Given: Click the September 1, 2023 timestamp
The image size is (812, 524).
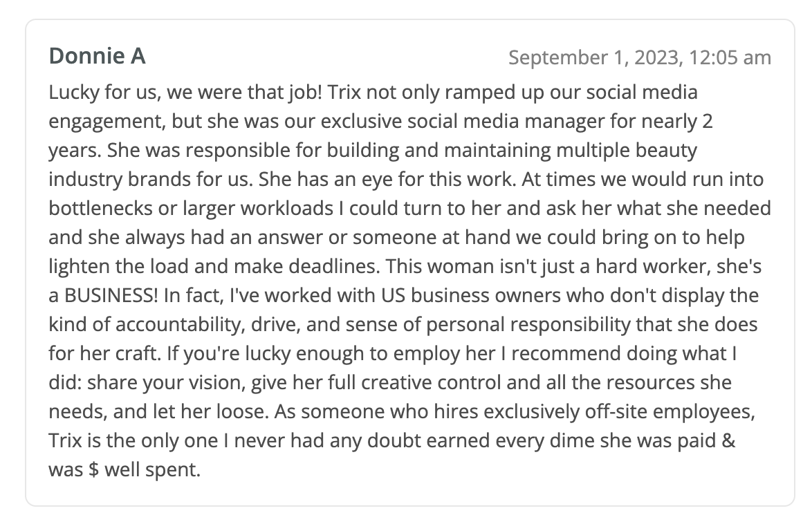Looking at the screenshot, I should point(639,57).
